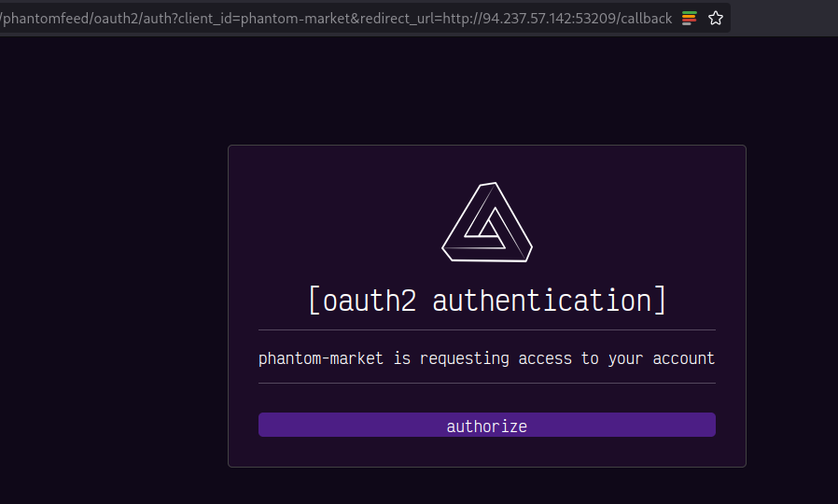
Task: Click the word callback at the URL's end
Action: click(x=646, y=19)
